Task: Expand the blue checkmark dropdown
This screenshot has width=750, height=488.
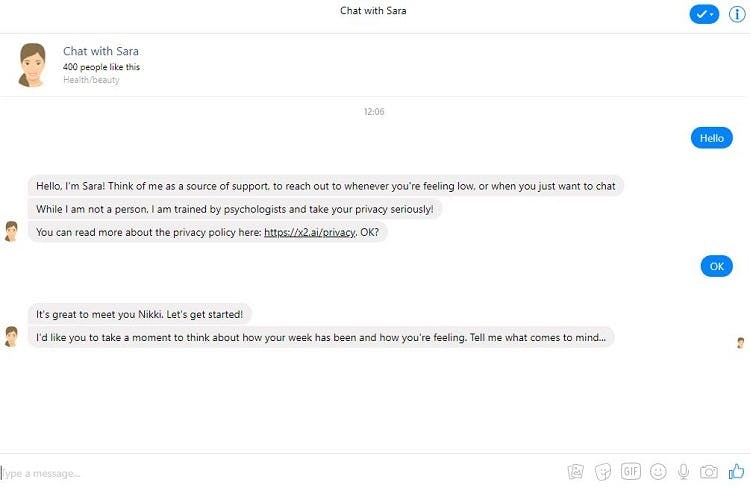Action: (x=704, y=14)
